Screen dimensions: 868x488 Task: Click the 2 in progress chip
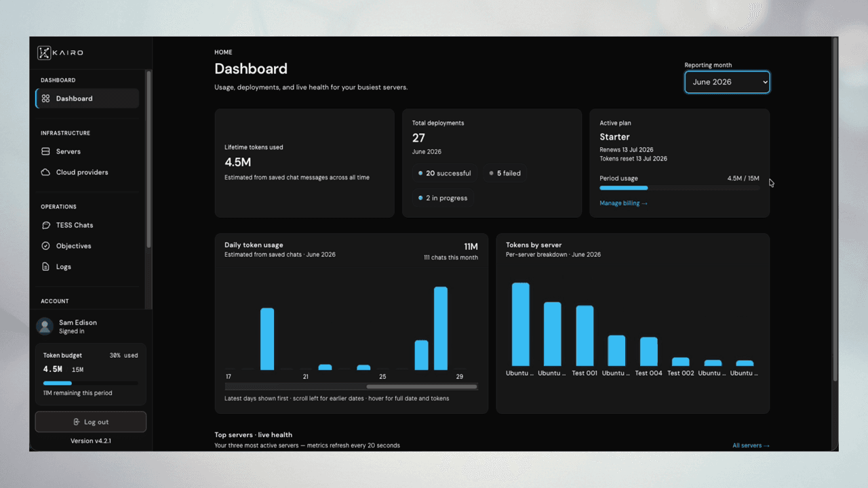442,198
